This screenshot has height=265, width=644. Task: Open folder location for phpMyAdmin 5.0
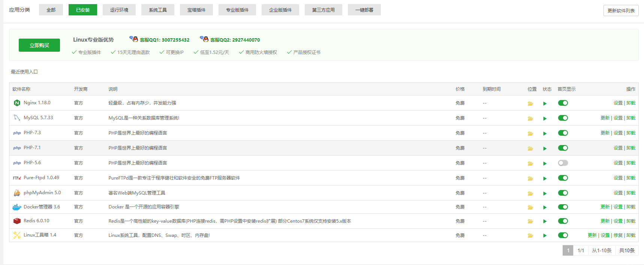coord(530,193)
